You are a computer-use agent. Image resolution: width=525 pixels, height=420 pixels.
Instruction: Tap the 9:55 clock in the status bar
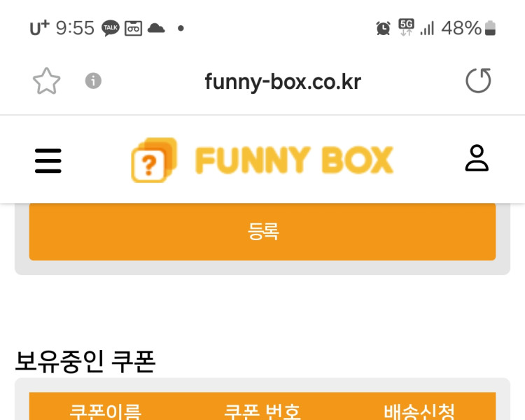click(75, 28)
